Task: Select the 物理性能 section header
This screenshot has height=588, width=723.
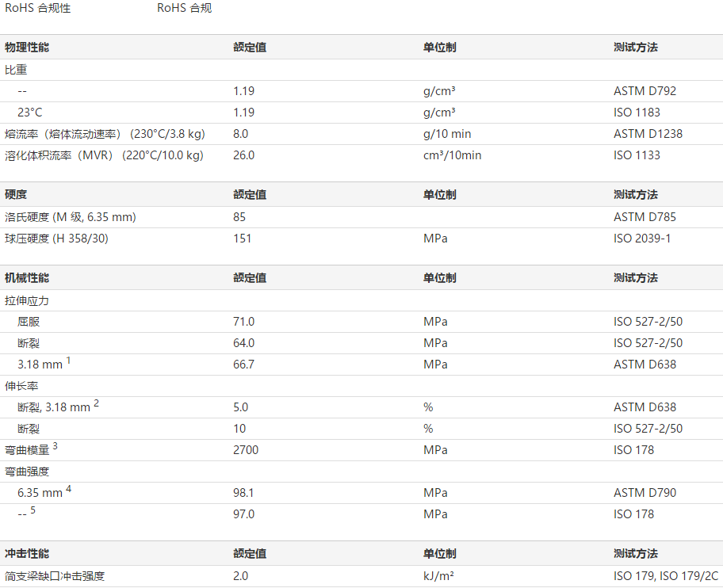Action: pyautogui.click(x=27, y=48)
